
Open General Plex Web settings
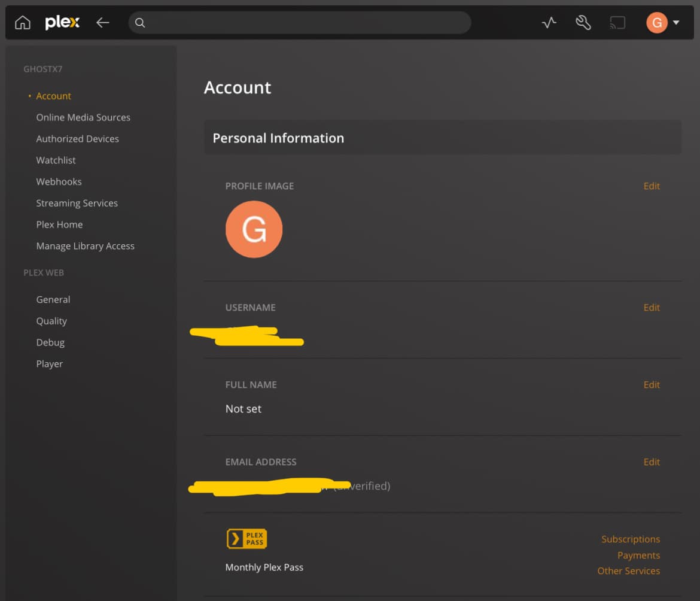pyautogui.click(x=53, y=300)
